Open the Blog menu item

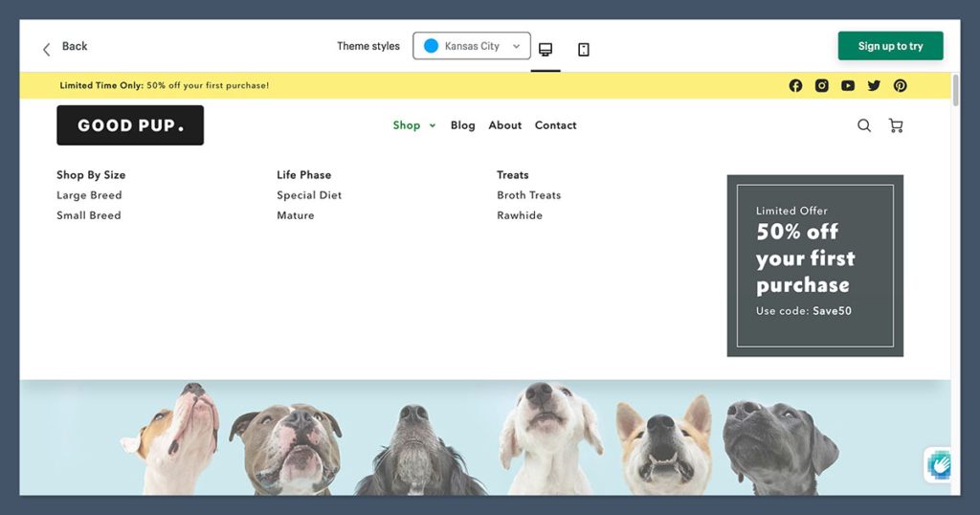point(462,125)
